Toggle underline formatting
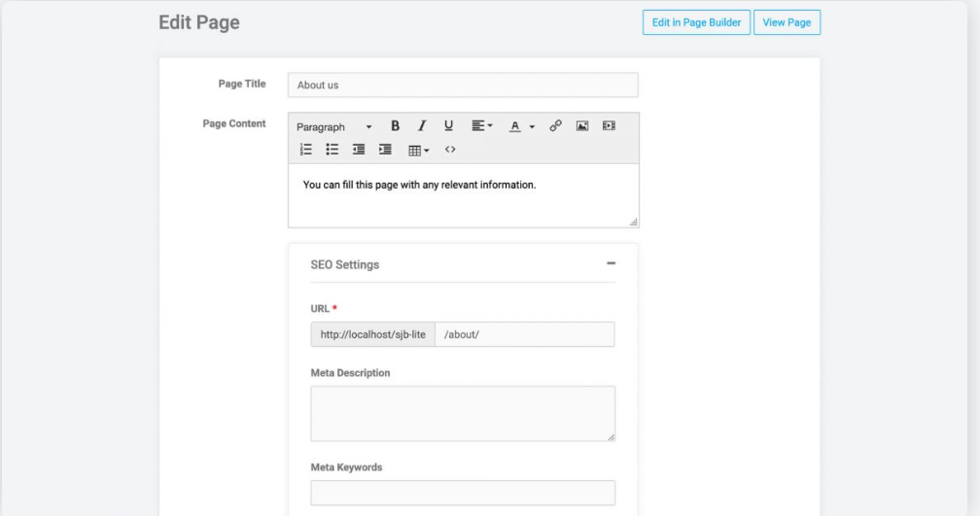Image resolution: width=980 pixels, height=516 pixels. [448, 126]
